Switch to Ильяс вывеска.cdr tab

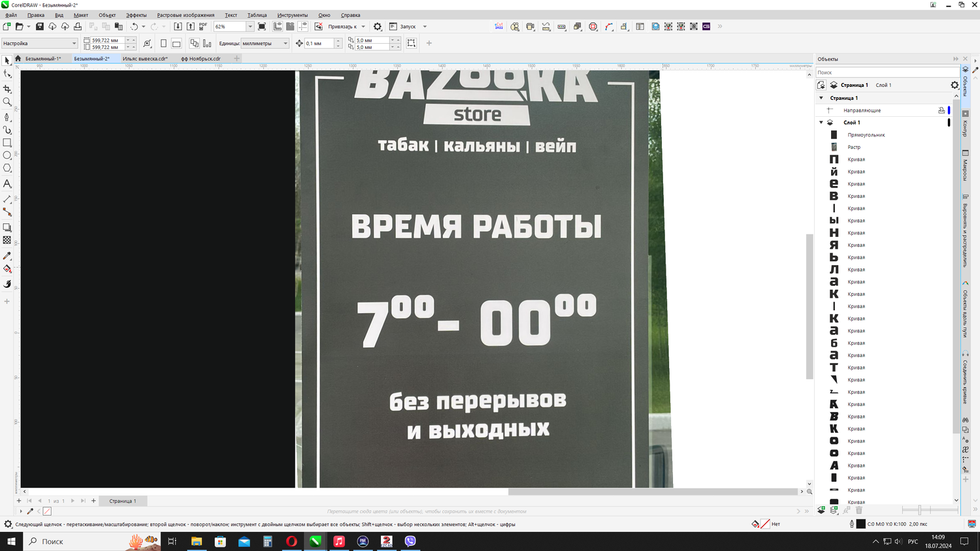(145, 59)
